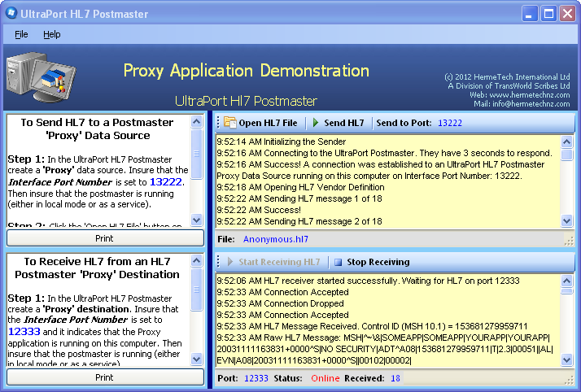Click the computer logo in the banner
Image resolution: width=581 pixels, height=392 pixels.
point(45,80)
